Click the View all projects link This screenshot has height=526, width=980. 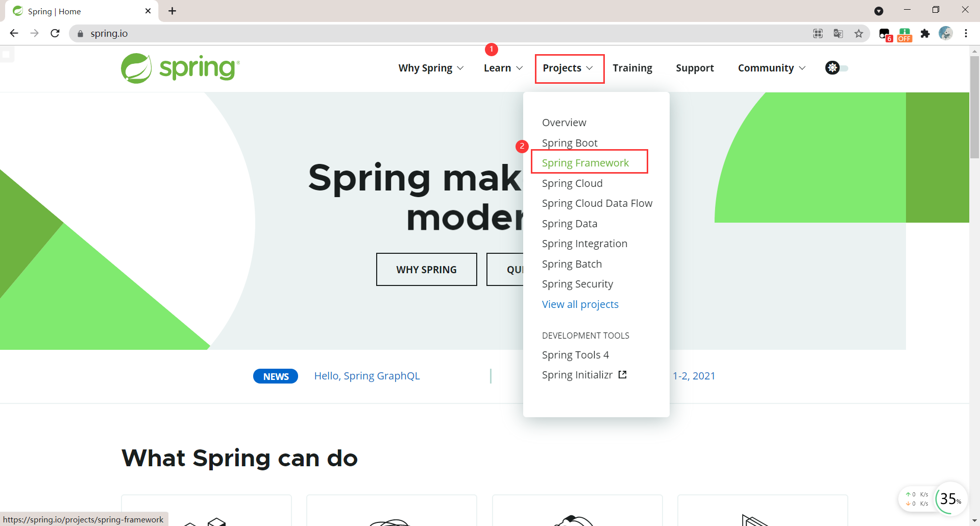[x=580, y=304]
